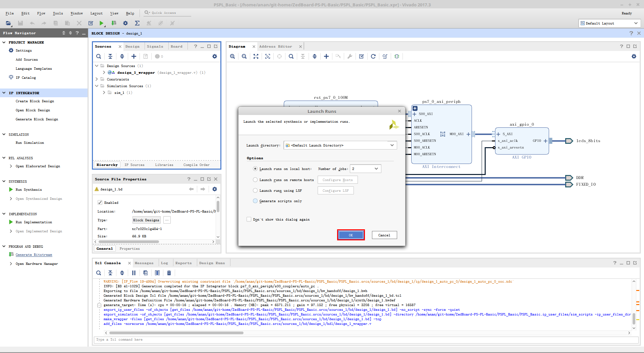Open the Settings gear in the main toolbar
644x353 pixels.
125,23
